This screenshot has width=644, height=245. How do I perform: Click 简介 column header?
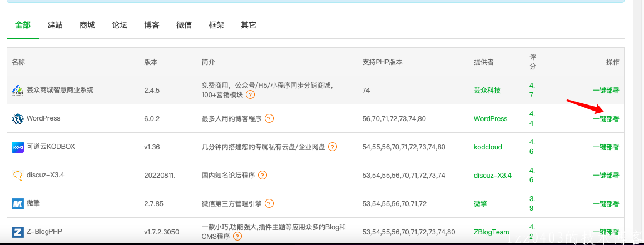208,62
